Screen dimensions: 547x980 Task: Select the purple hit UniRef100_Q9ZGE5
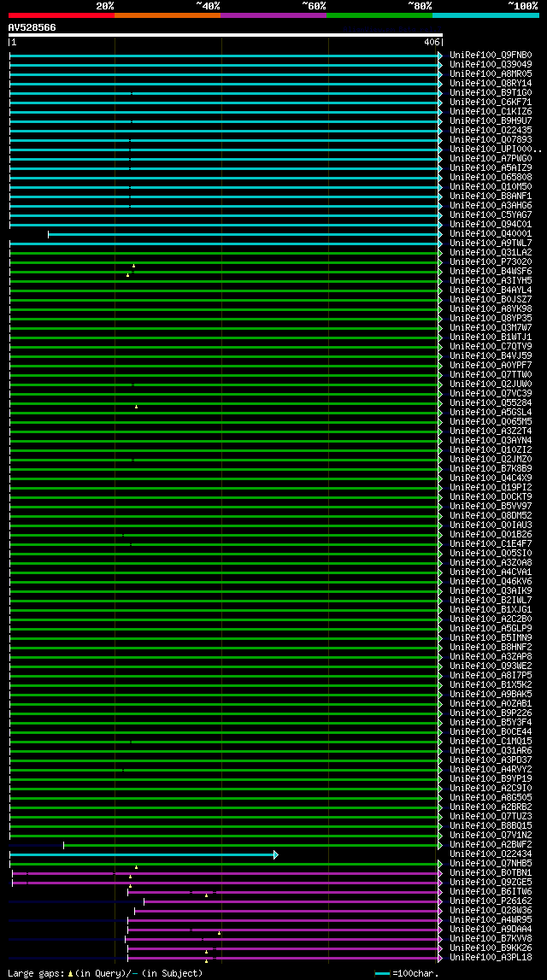pos(491,883)
